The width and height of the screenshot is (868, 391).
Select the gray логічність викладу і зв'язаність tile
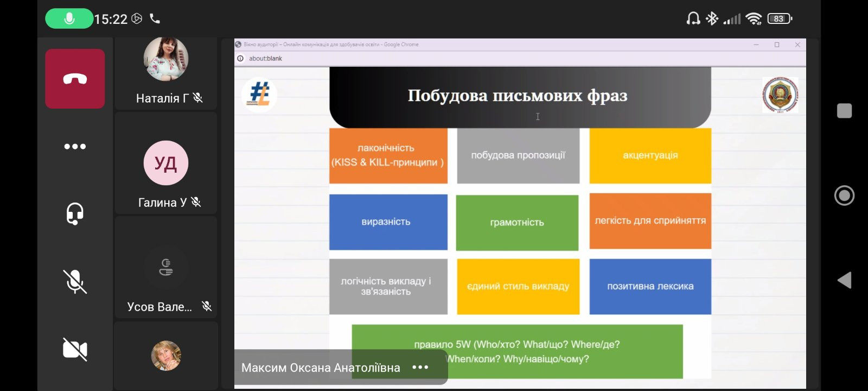click(388, 286)
